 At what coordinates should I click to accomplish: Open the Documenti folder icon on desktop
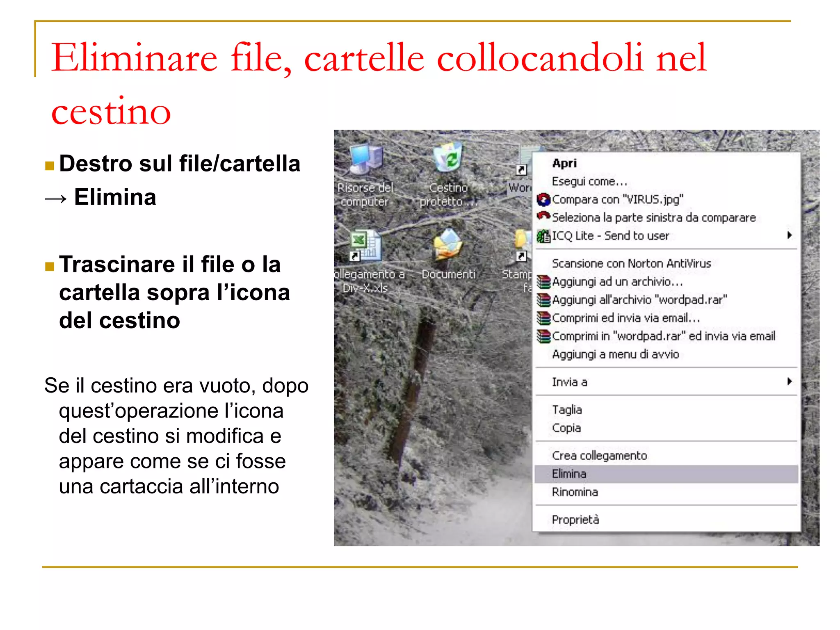pyautogui.click(x=448, y=244)
